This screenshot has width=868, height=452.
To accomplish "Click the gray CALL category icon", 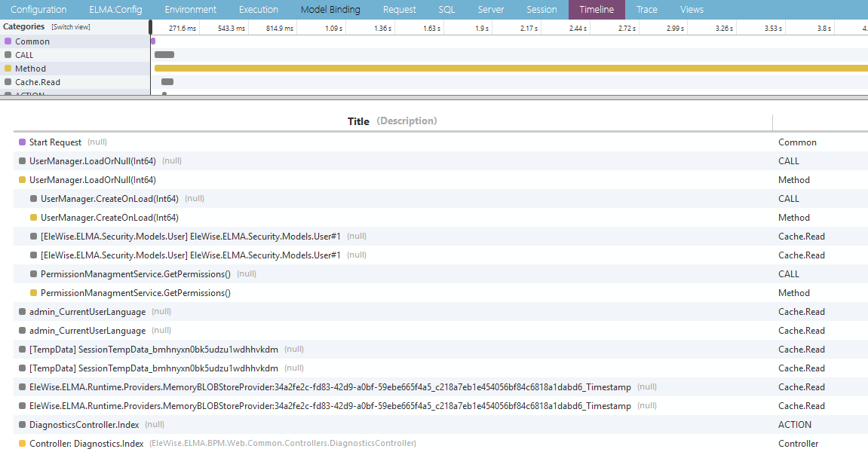I will [8, 55].
